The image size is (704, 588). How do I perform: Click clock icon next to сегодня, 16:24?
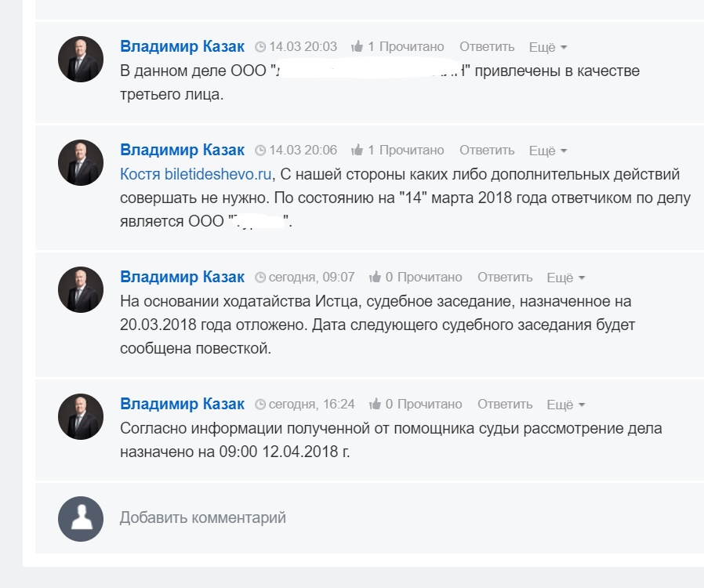point(260,405)
